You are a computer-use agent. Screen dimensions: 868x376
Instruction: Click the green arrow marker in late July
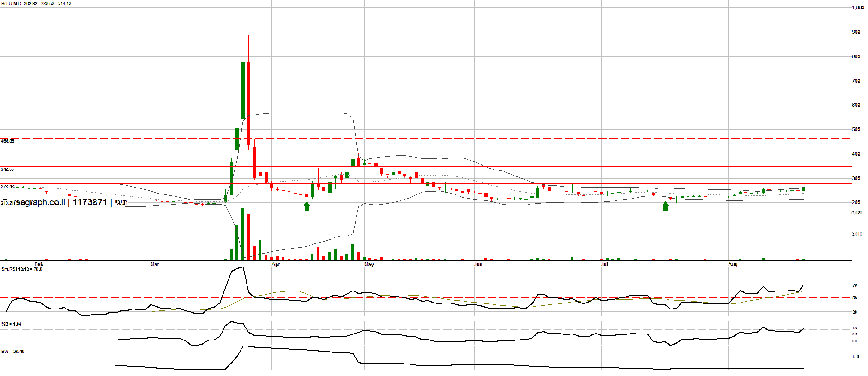665,206
